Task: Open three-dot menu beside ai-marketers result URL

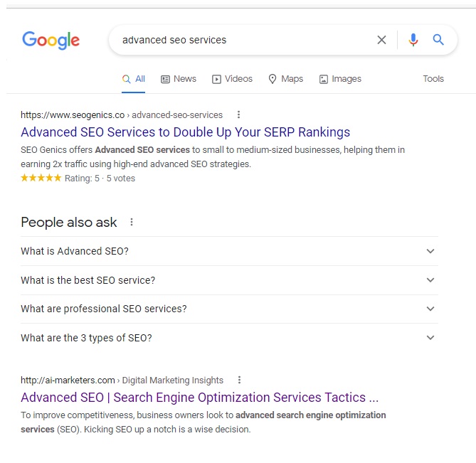Action: pos(239,380)
